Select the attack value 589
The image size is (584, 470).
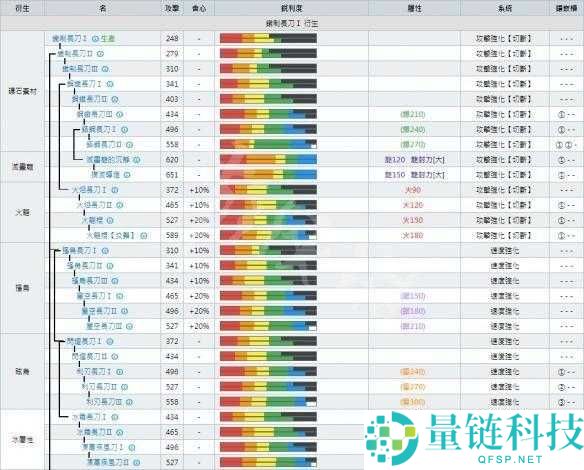click(x=172, y=235)
